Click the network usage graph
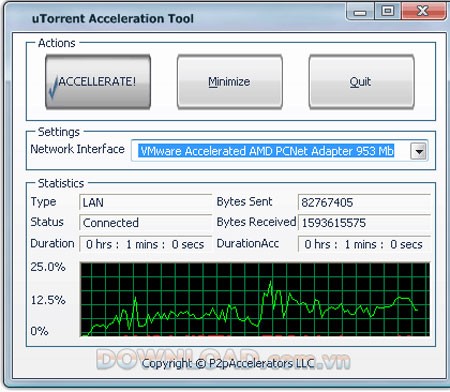450x392 pixels. tap(255, 299)
